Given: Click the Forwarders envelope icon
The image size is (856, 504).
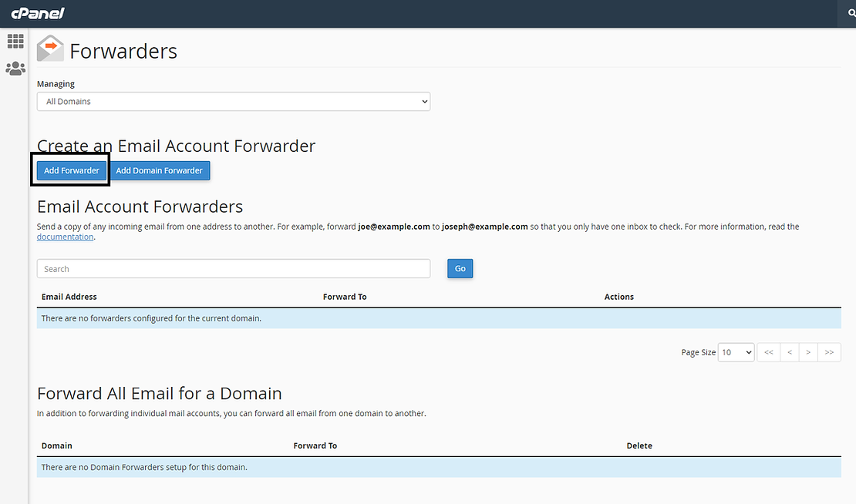Looking at the screenshot, I should tap(50, 49).
